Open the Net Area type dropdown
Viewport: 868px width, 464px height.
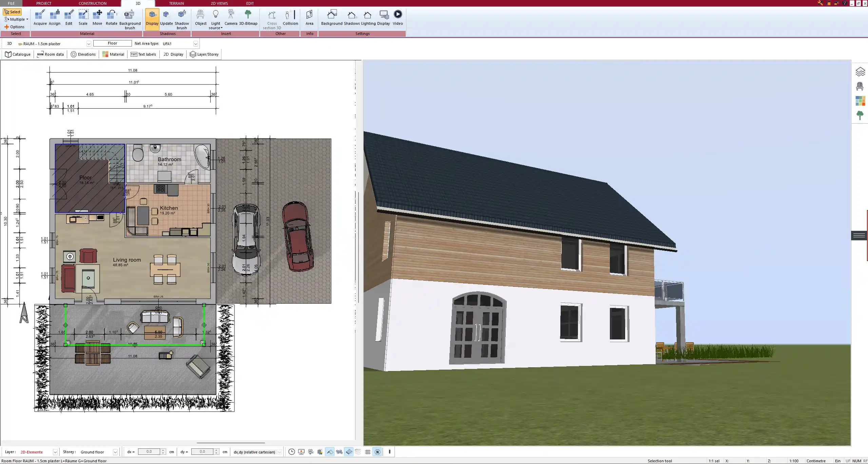(195, 44)
